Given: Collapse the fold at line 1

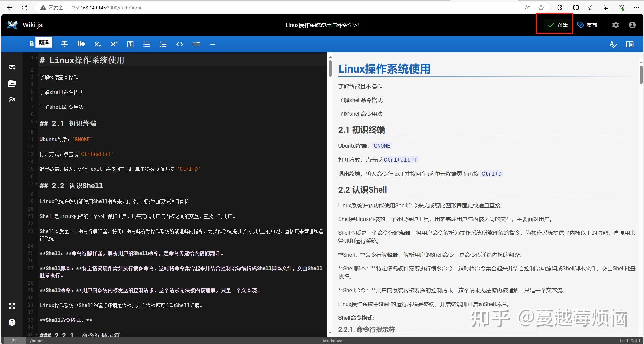Looking at the screenshot, I should click(x=37, y=58).
